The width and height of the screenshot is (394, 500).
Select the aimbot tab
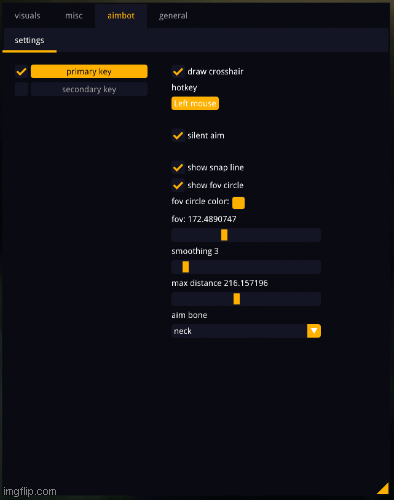121,16
